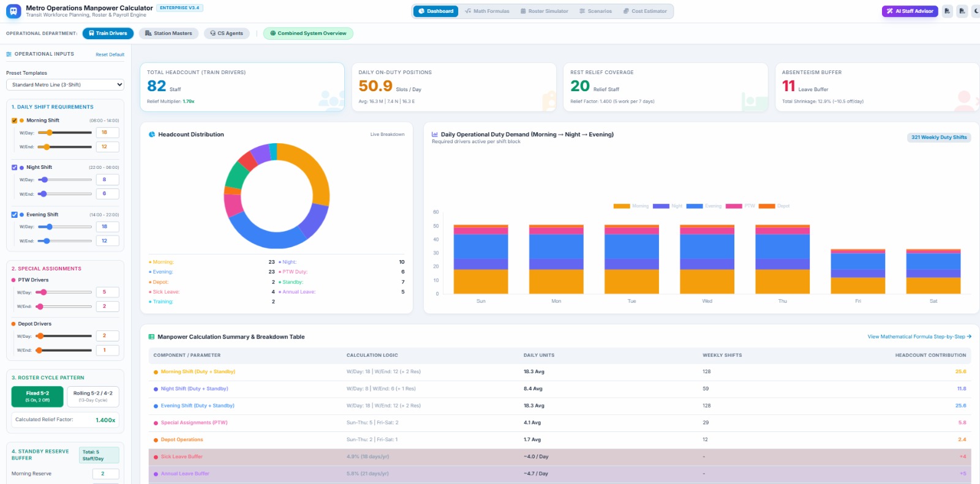Open Combined System Overview
This screenshot has width=980, height=484.
308,33
